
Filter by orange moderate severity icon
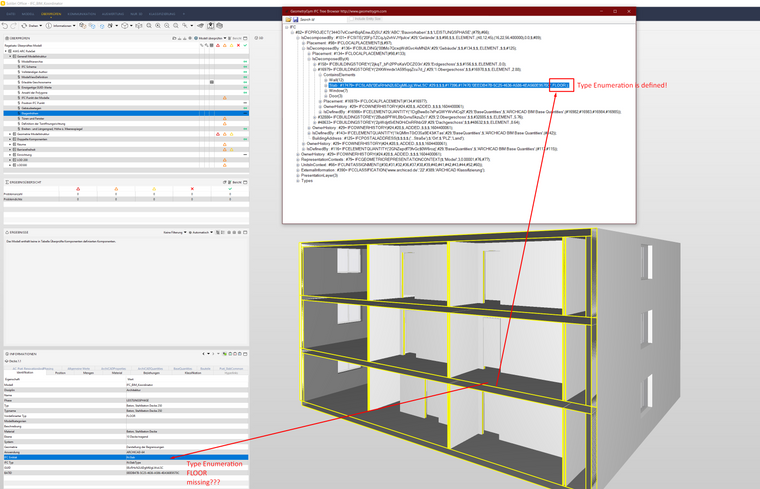tap(225, 45)
